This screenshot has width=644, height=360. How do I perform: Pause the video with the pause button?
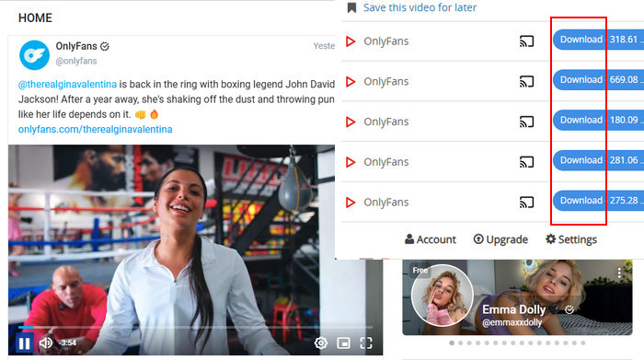pyautogui.click(x=24, y=343)
